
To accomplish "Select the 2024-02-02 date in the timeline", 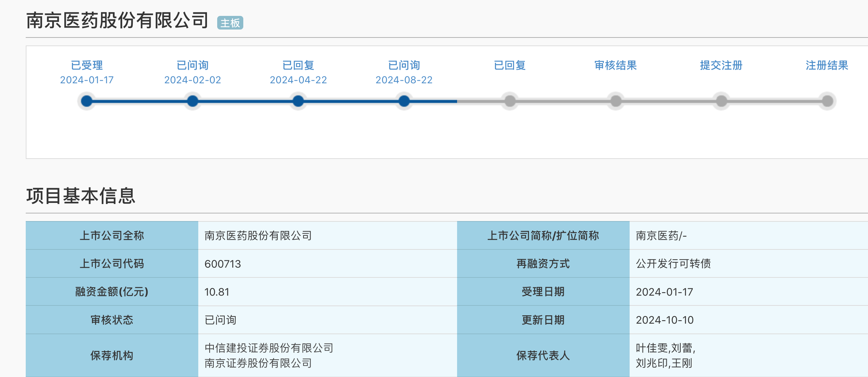I will coord(193,80).
